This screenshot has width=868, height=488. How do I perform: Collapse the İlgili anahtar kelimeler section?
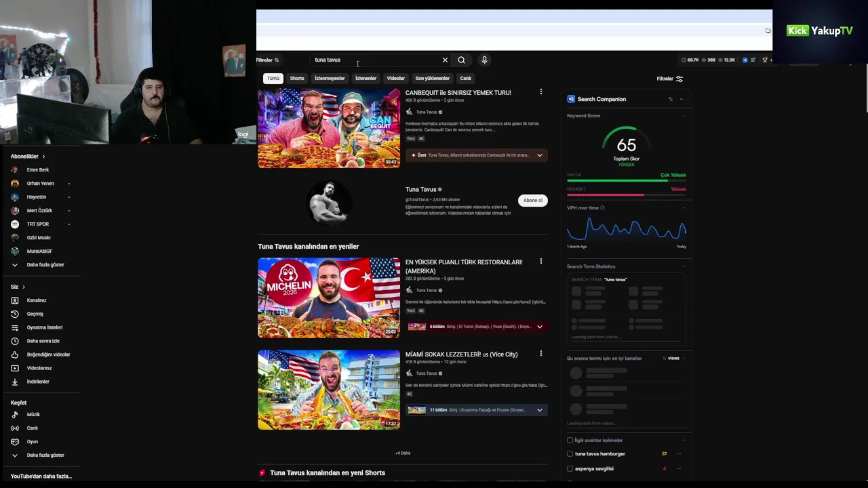684,440
